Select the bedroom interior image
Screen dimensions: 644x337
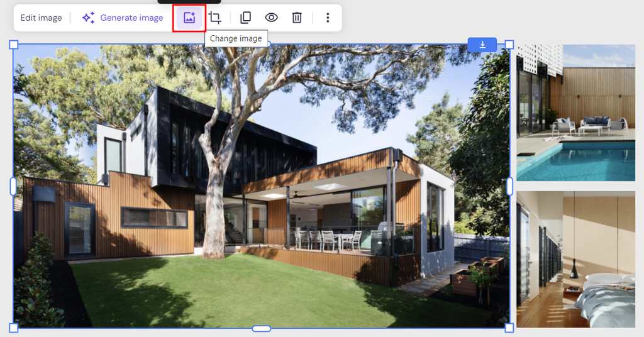(576, 260)
